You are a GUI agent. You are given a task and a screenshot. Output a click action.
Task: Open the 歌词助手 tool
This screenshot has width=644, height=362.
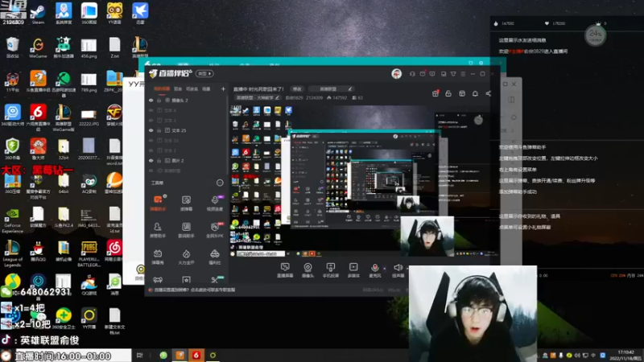point(186,230)
